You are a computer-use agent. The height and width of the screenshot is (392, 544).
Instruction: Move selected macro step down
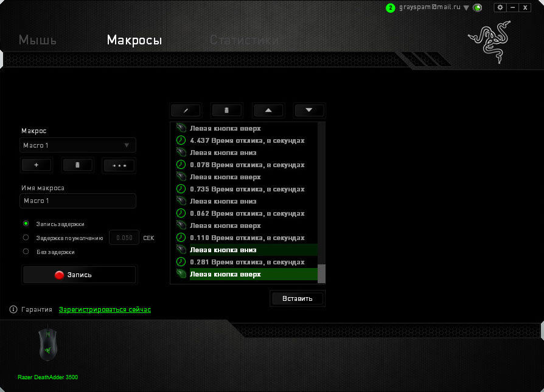pos(309,110)
